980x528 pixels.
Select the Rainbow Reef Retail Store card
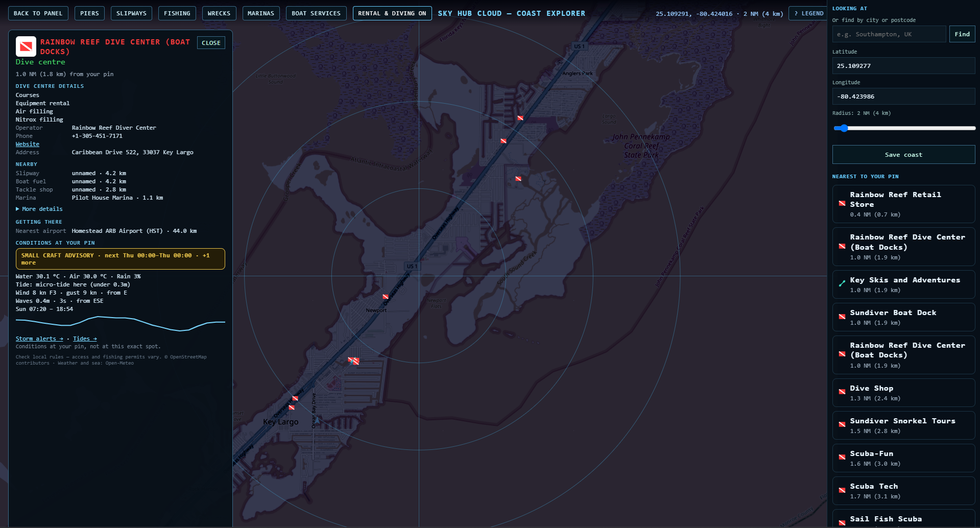(x=903, y=204)
